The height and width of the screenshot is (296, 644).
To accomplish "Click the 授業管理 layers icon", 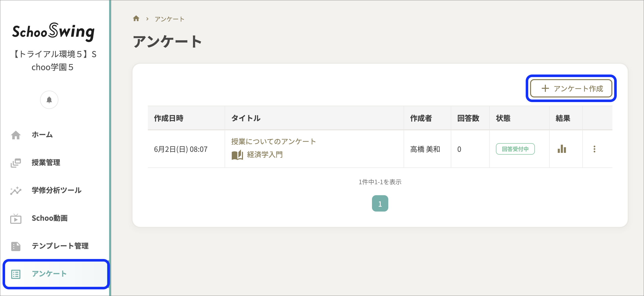I will pyautogui.click(x=16, y=163).
